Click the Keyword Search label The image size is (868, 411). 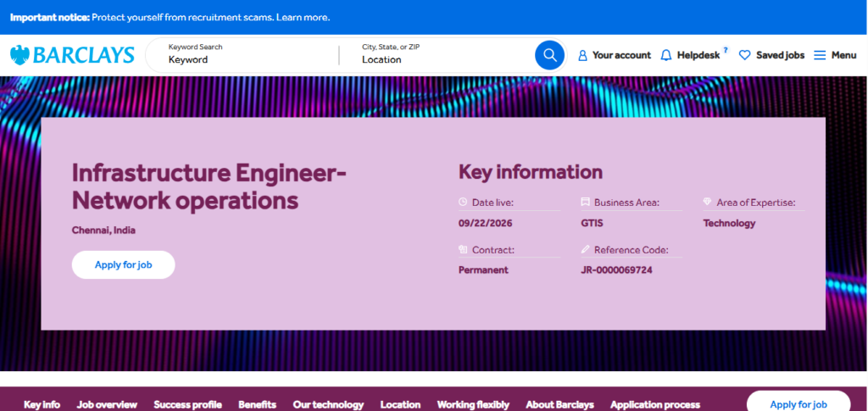click(196, 47)
